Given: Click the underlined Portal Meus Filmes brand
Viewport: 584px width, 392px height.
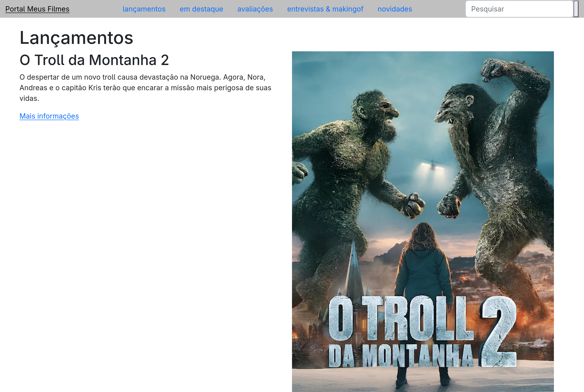Looking at the screenshot, I should 37,9.
